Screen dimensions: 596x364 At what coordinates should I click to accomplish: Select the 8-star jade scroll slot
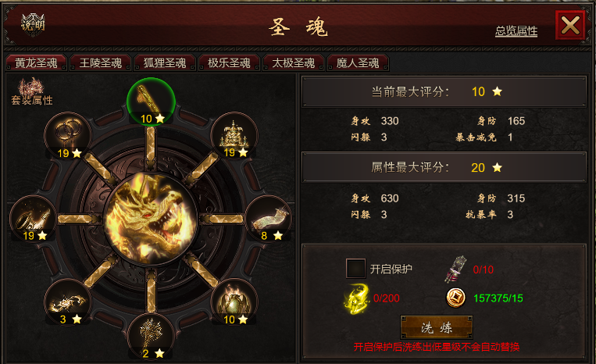click(x=269, y=219)
